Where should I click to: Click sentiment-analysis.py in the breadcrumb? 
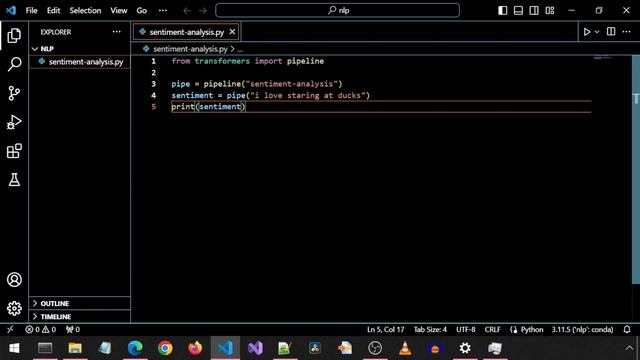[x=190, y=49]
